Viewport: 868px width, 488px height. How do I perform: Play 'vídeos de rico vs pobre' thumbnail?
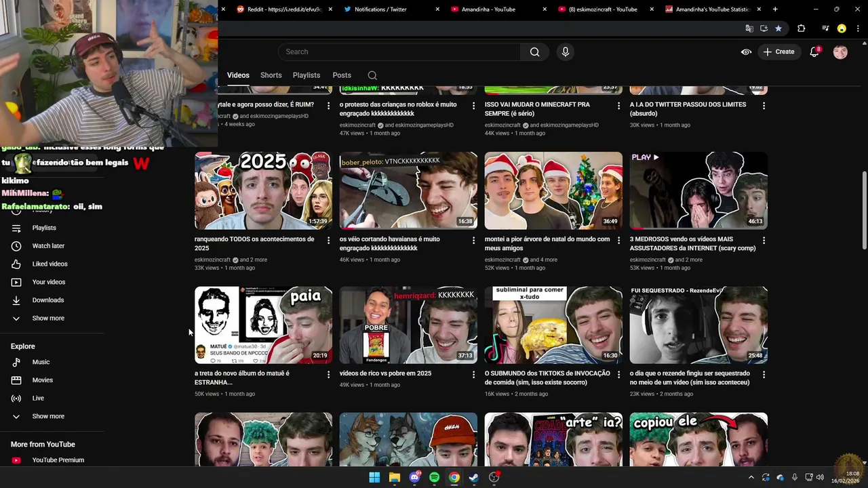click(408, 325)
